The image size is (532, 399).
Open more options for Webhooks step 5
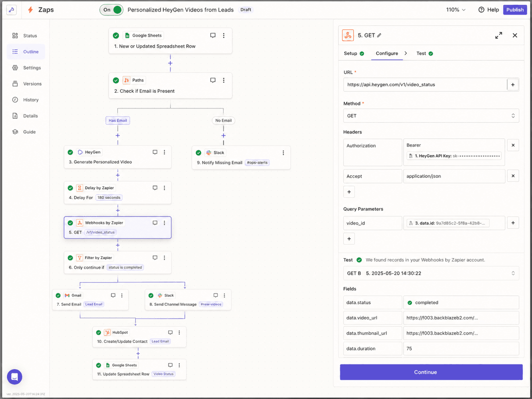pos(165,223)
